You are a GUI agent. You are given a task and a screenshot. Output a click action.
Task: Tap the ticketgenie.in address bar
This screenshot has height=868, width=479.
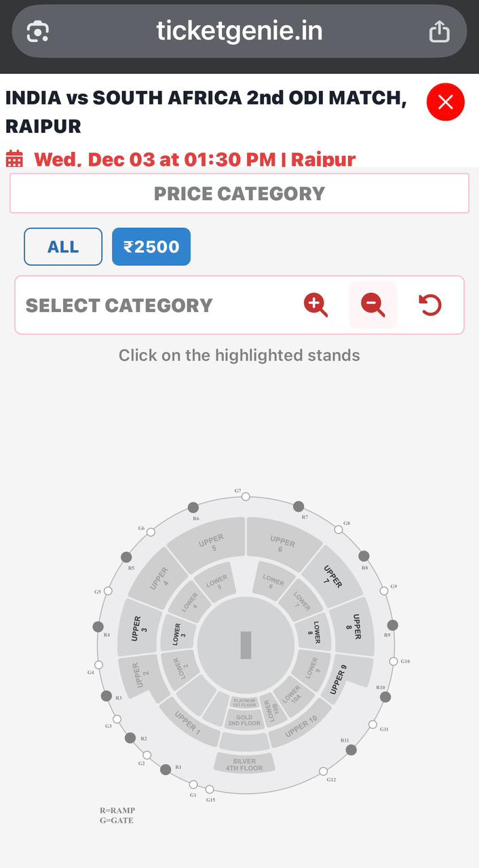click(x=240, y=31)
